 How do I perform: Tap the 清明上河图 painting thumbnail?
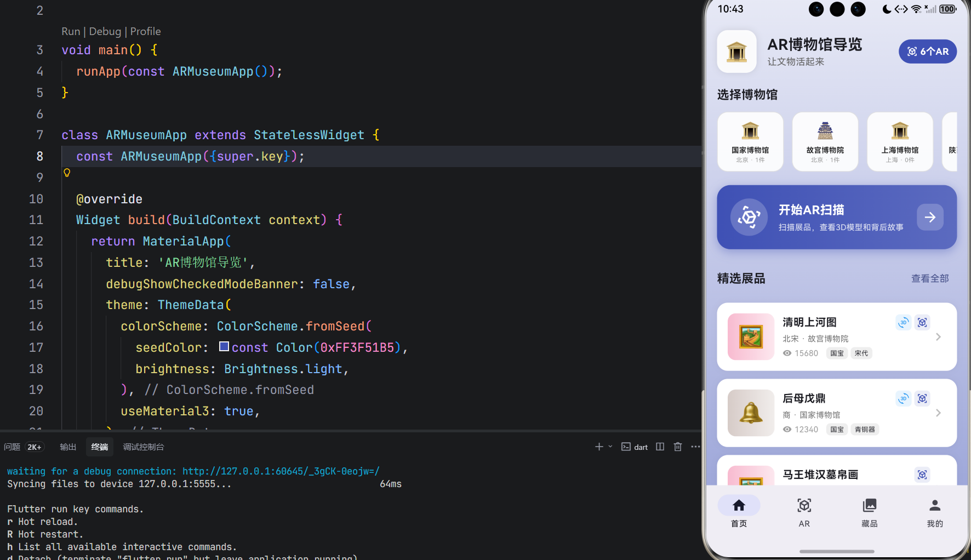click(x=751, y=337)
